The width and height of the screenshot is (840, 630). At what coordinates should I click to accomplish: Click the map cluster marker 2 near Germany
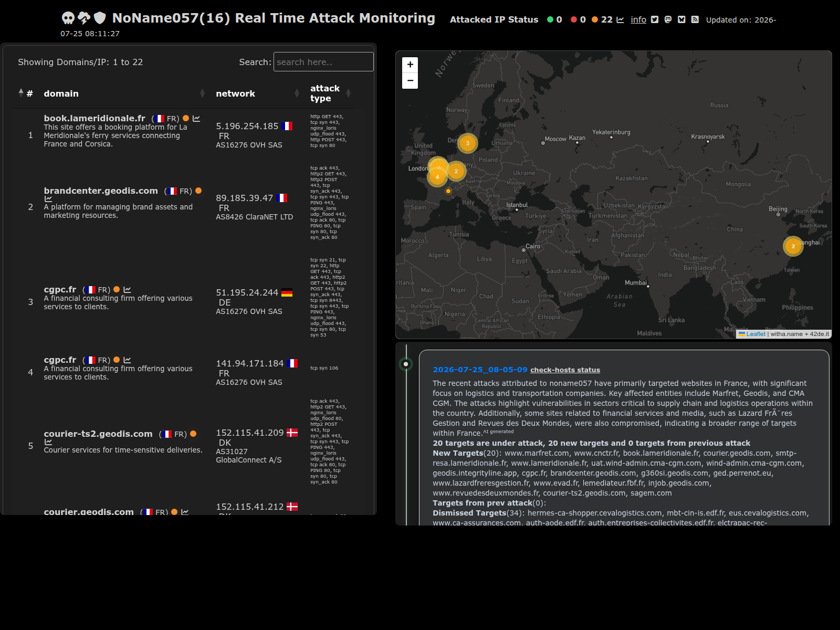tap(456, 171)
